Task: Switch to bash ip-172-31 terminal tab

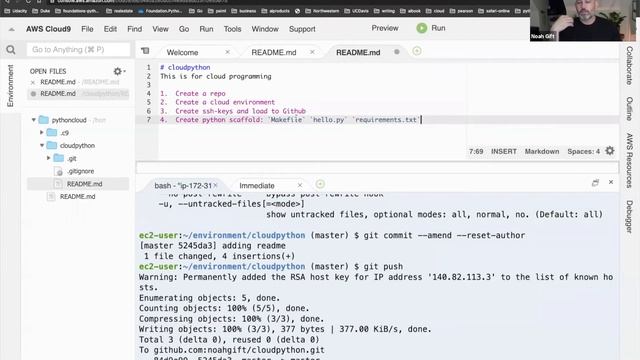Action: point(183,185)
